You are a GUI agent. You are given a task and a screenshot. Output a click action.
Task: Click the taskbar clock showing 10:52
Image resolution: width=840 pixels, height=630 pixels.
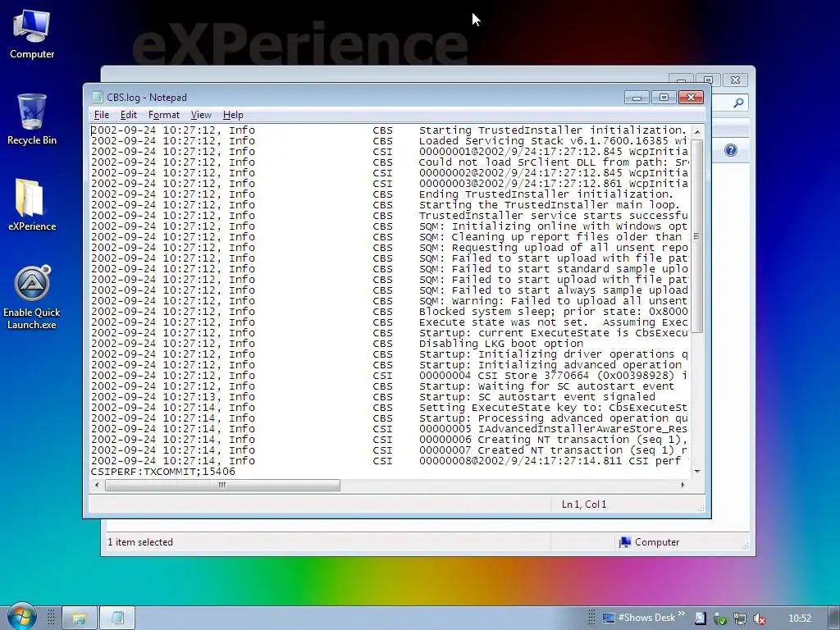800,619
